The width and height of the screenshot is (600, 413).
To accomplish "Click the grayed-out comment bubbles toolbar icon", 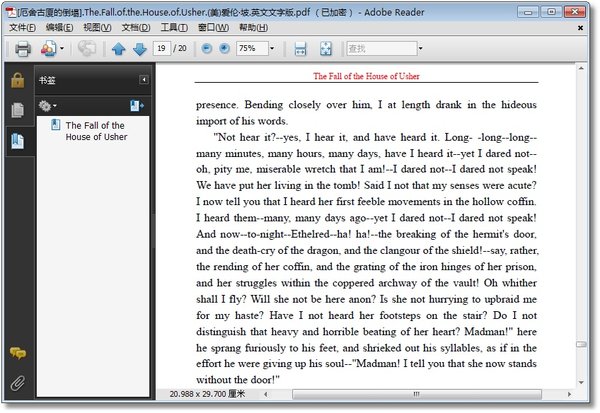I will point(87,49).
